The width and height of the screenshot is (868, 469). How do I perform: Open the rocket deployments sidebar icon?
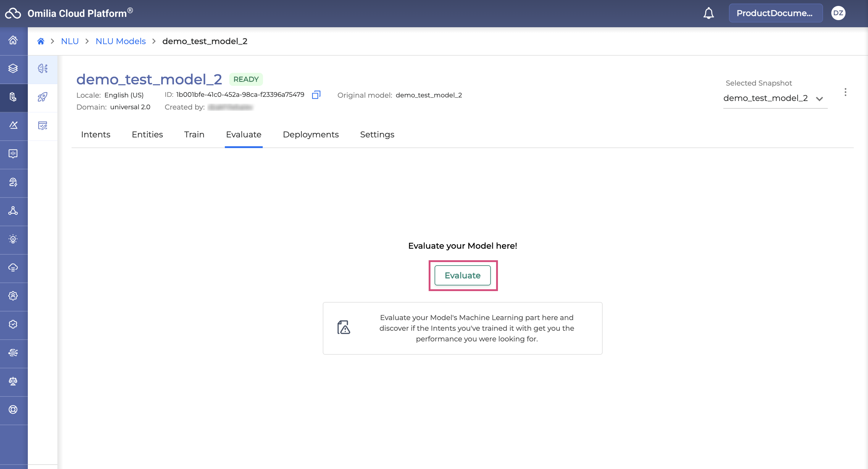point(43,97)
